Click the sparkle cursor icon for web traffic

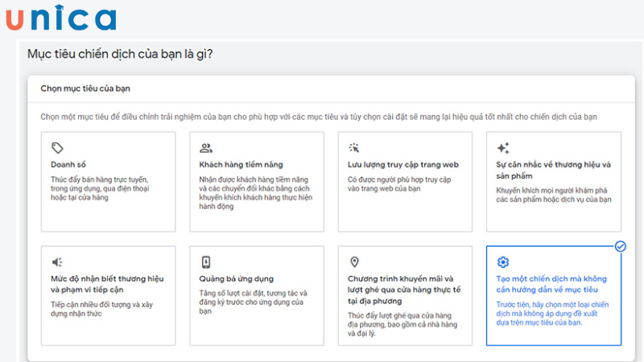coord(353,148)
